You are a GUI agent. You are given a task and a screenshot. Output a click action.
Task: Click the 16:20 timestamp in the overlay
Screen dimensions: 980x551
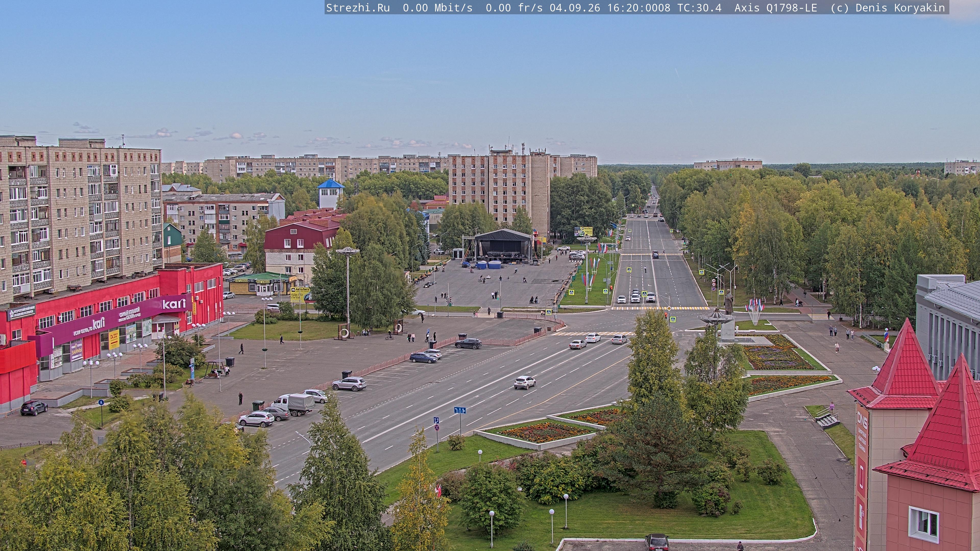coord(623,8)
